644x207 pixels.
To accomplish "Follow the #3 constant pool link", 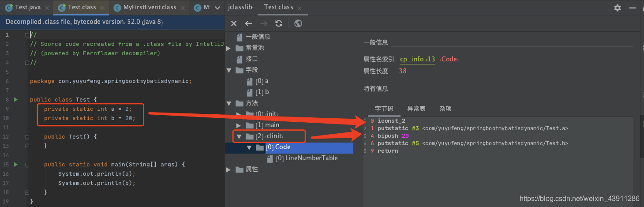I will point(415,128).
